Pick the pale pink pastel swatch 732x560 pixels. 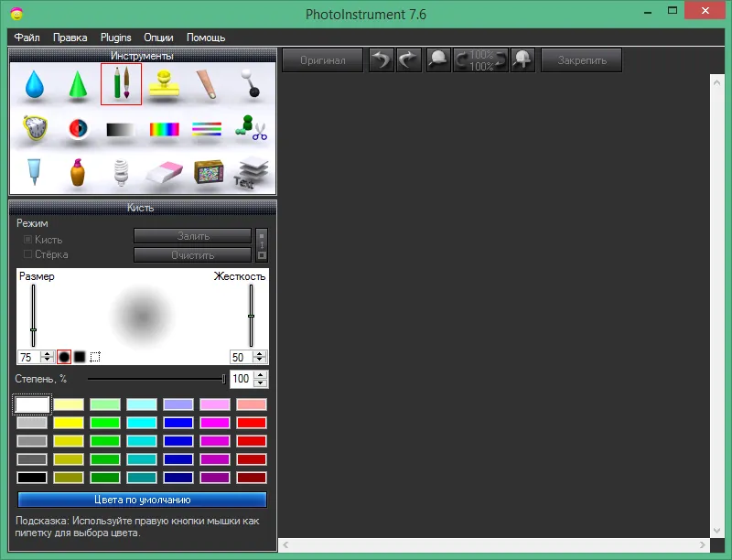click(x=215, y=404)
